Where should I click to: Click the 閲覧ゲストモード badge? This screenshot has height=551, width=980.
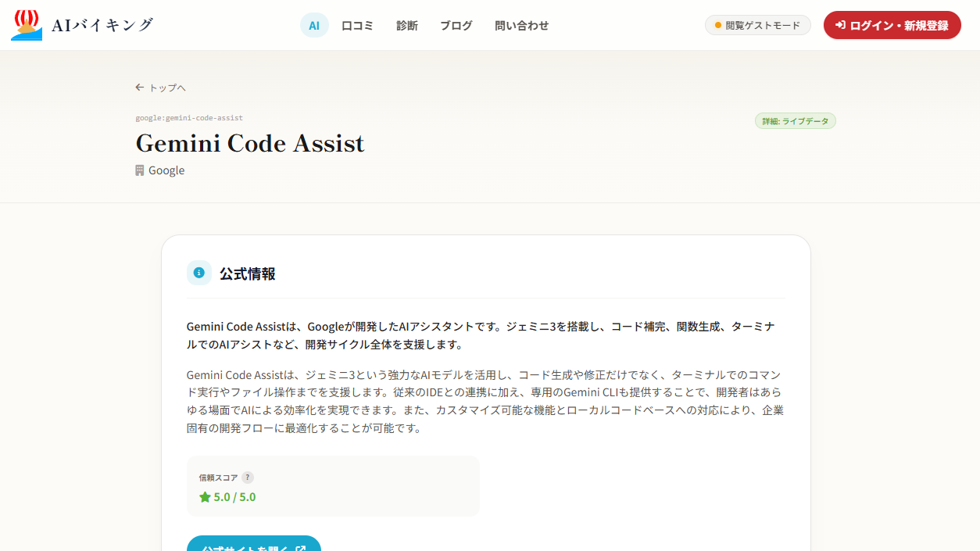pyautogui.click(x=758, y=25)
